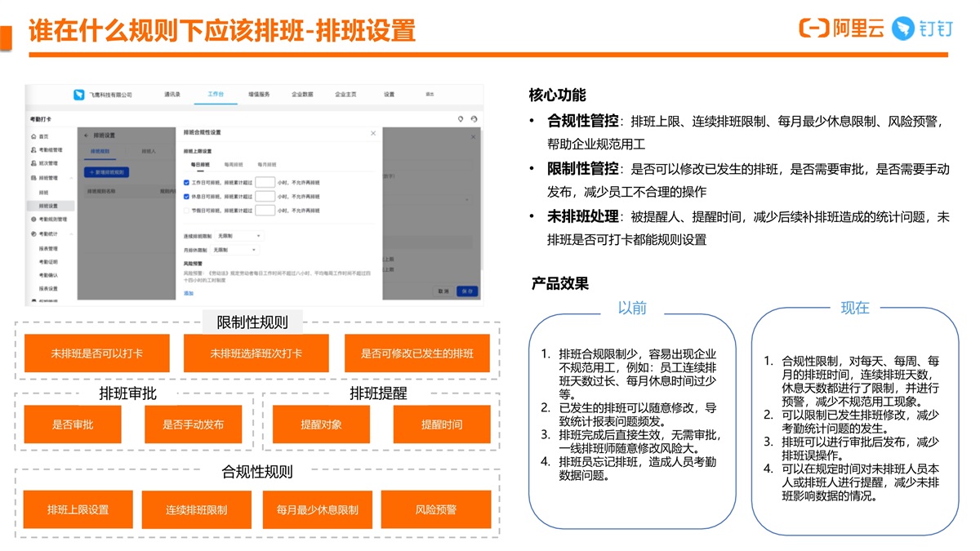
Task: Close the 排班合规性设置 dialog with X
Action: (374, 133)
